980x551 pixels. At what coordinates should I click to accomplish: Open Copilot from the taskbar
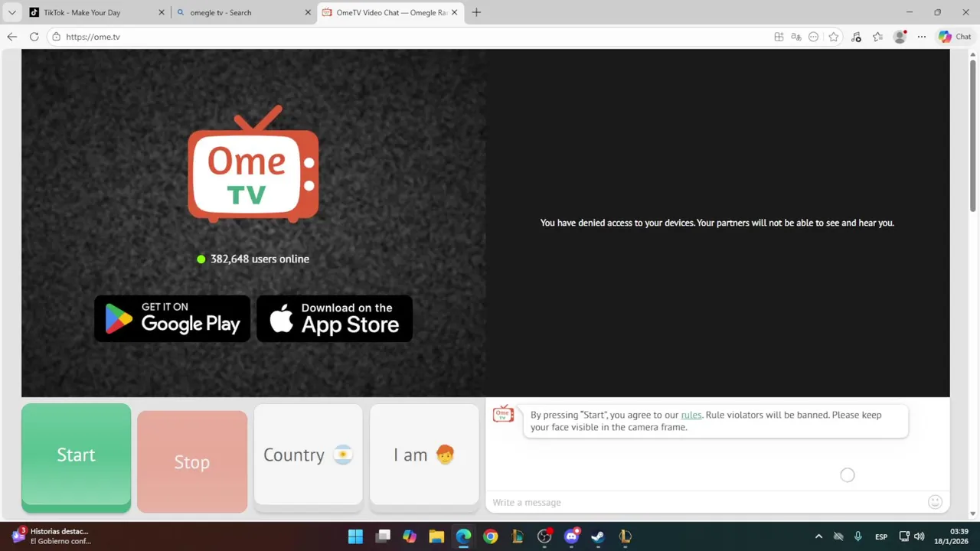pyautogui.click(x=410, y=536)
